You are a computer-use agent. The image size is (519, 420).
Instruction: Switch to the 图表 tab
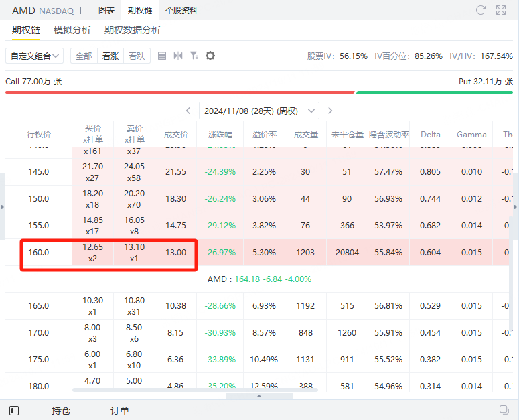point(106,10)
